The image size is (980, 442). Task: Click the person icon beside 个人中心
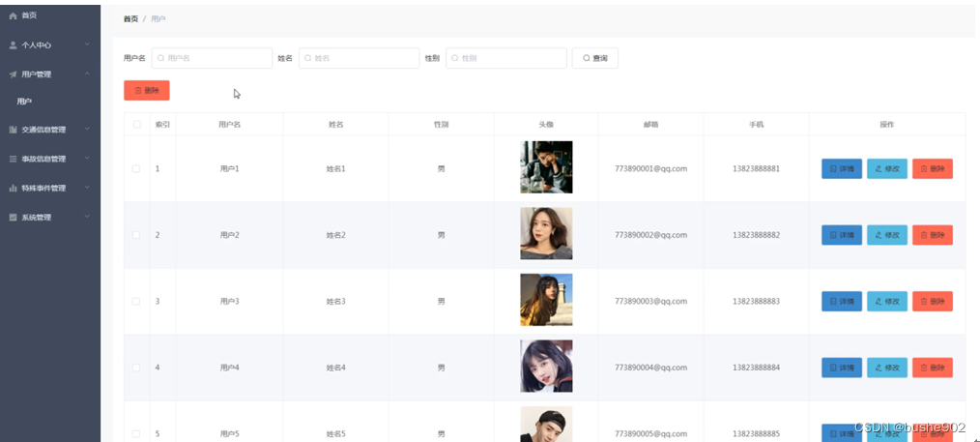coord(13,45)
